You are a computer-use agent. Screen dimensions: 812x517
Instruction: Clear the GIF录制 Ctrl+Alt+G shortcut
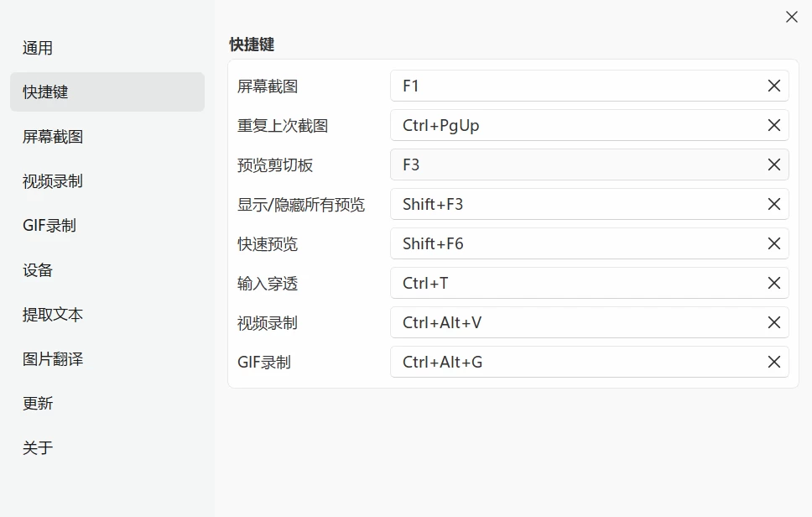(x=773, y=362)
